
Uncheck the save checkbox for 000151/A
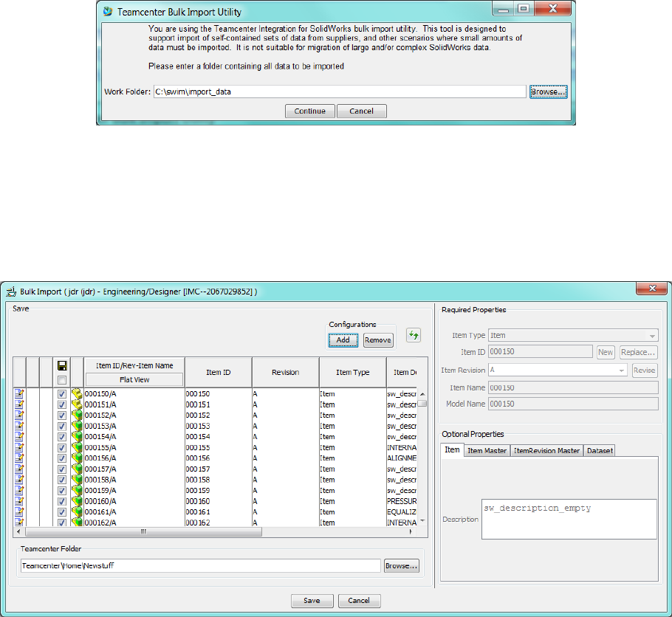[x=62, y=404]
